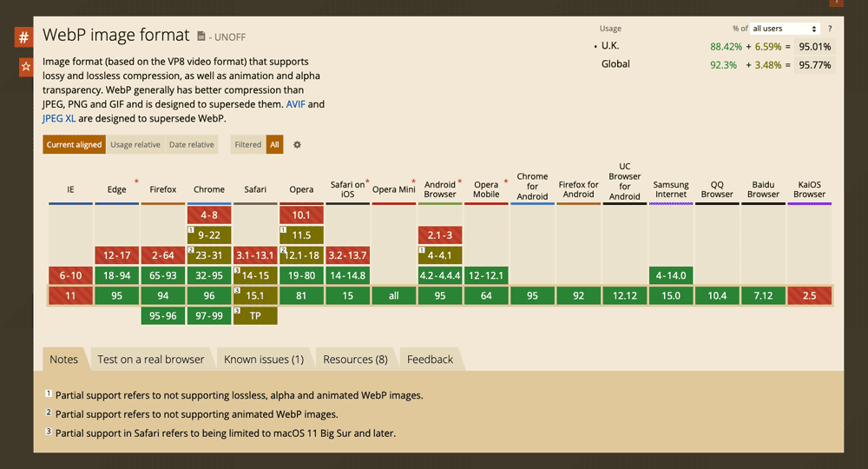The width and height of the screenshot is (868, 469).
Task: Select the Test on a real browser tab
Action: (x=150, y=360)
